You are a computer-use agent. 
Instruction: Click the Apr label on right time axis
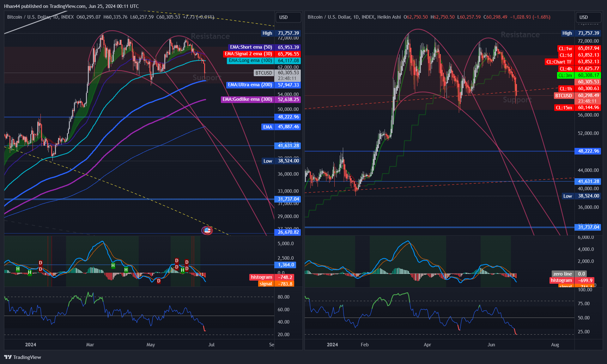tap(427, 345)
